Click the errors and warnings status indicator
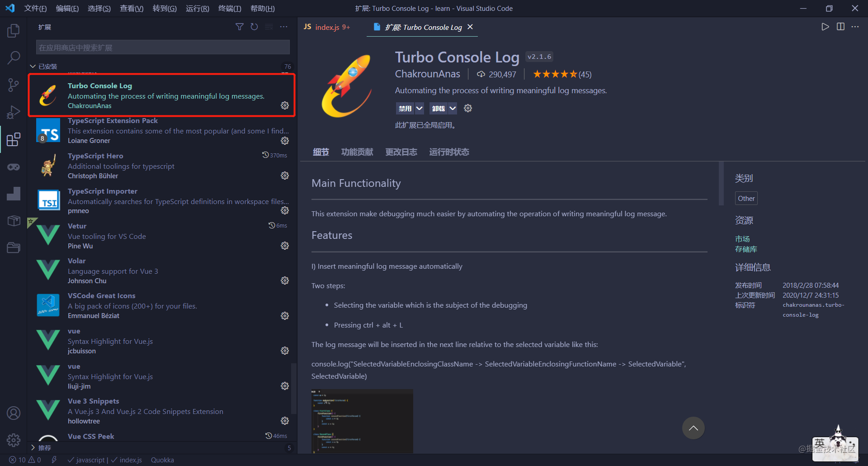This screenshot has height=466, width=868. point(25,460)
